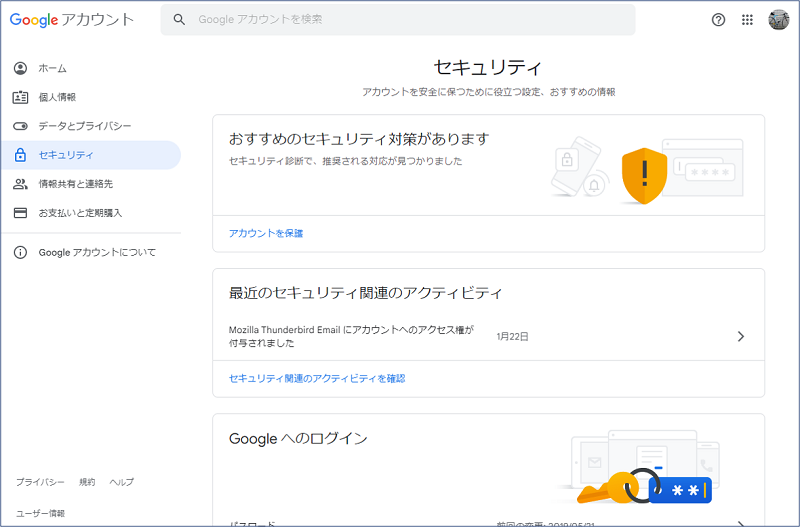The width and height of the screenshot is (800, 527).
Task: Open the Mozilla Thunderbird Email activity entry
Action: 488,336
